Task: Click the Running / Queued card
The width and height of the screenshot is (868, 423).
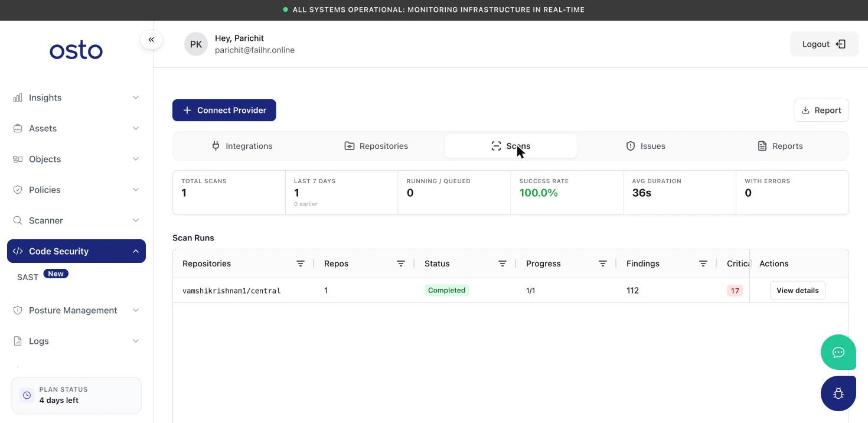Action: (455, 193)
